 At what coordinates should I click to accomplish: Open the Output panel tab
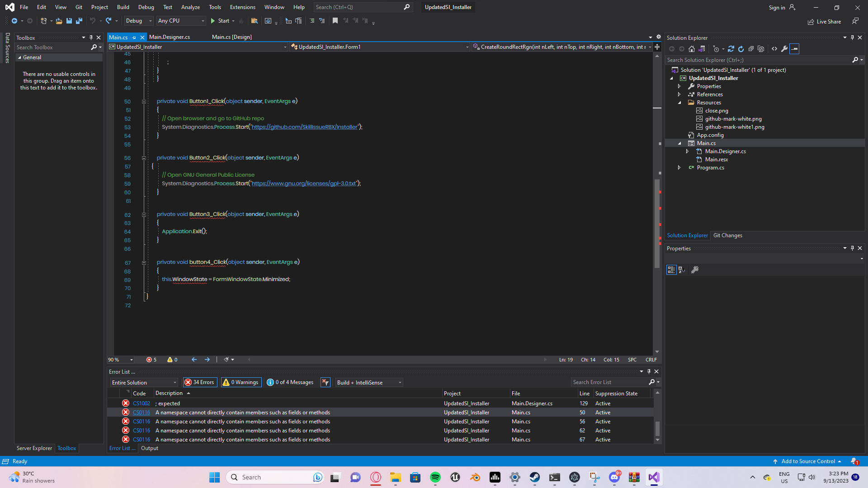click(149, 448)
